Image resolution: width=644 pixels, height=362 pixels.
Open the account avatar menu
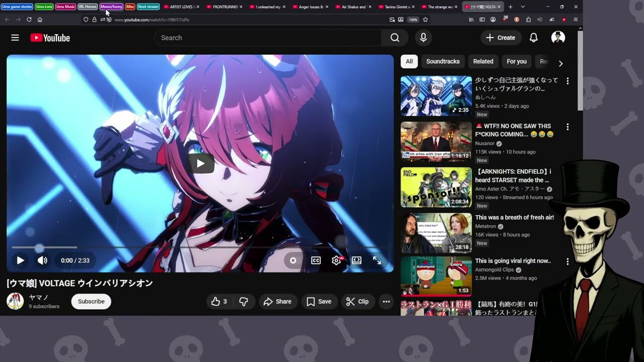pos(558,38)
